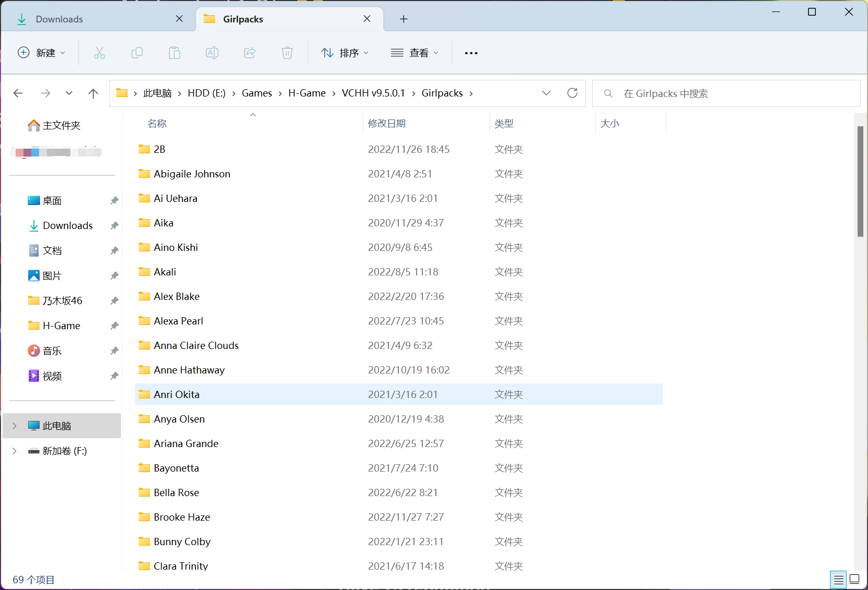Image resolution: width=868 pixels, height=590 pixels.
Task: Click the Share icon in toolbar
Action: (x=250, y=53)
